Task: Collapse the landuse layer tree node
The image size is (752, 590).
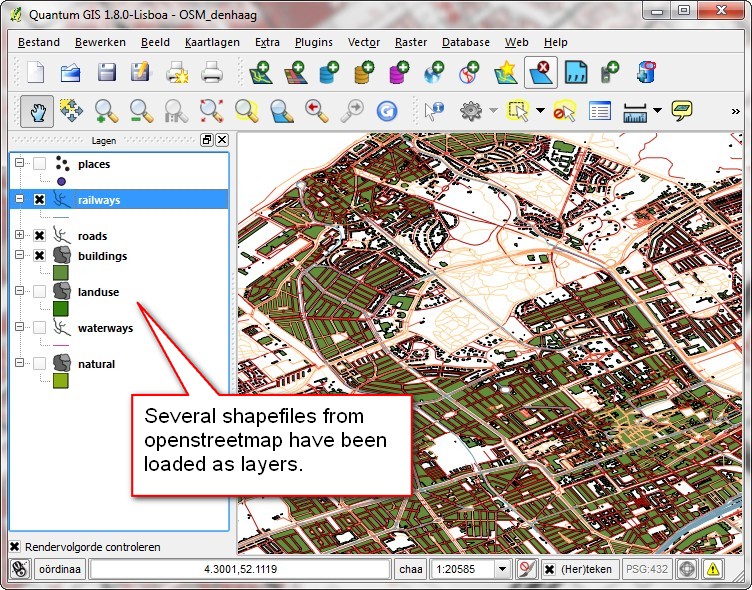Action: tap(19, 291)
